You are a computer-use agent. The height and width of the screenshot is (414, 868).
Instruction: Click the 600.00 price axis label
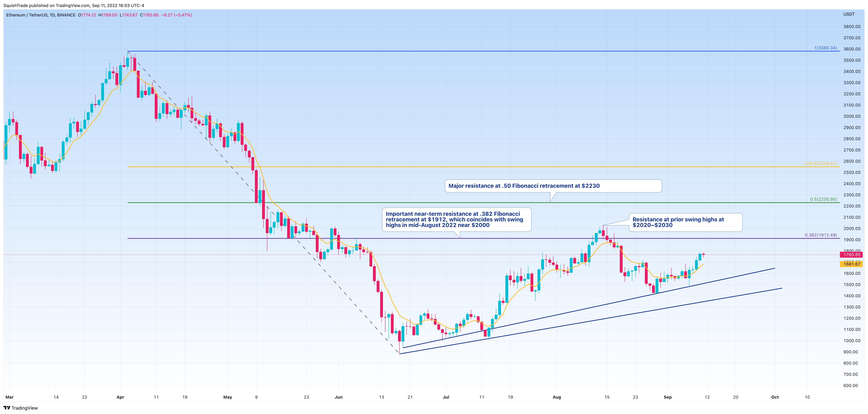(850, 386)
